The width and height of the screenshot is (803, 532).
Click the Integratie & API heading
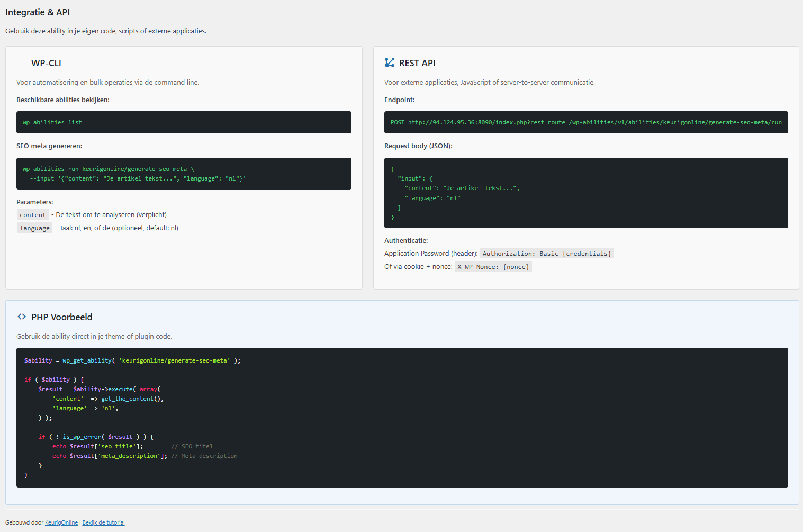coord(38,12)
